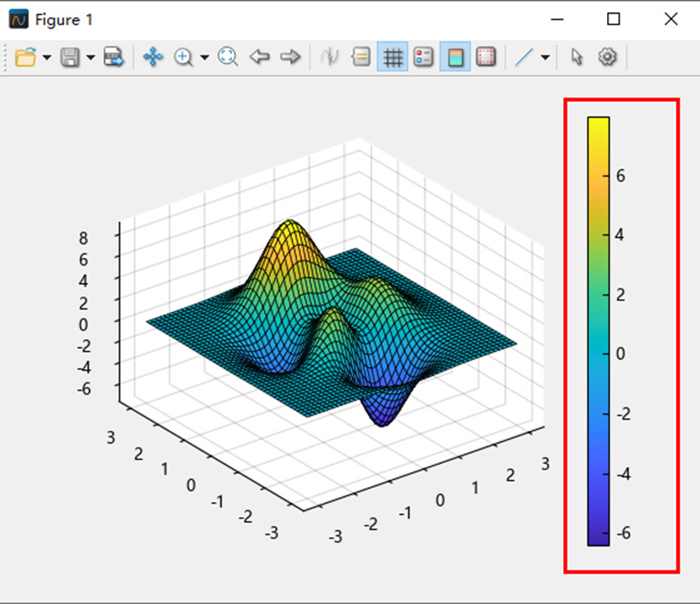Close the Figure 1 window
Image resolution: width=700 pixels, height=604 pixels.
(x=671, y=19)
